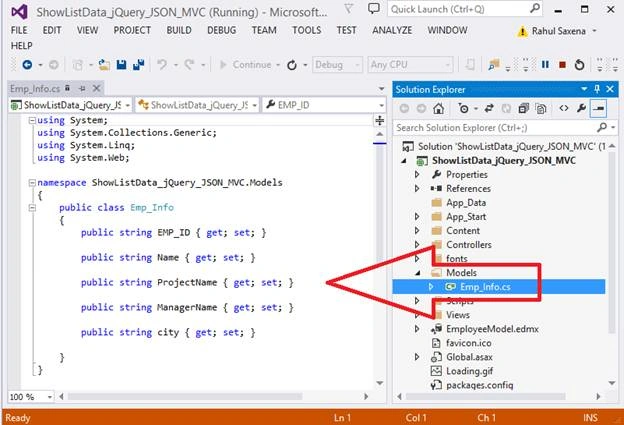The image size is (624, 425).
Task: Click the Redo arrow icon
Action: click(189, 64)
